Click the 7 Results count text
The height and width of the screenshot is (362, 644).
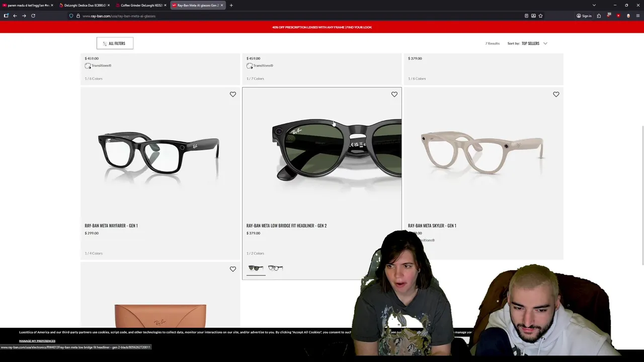[x=493, y=43]
